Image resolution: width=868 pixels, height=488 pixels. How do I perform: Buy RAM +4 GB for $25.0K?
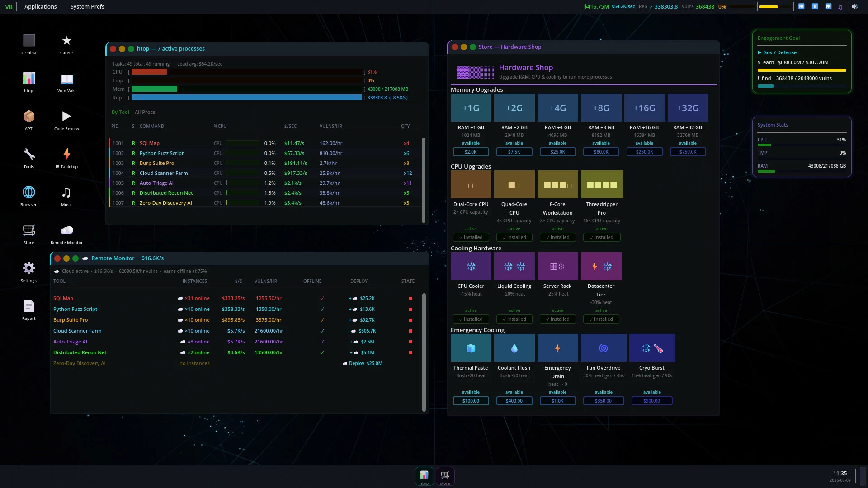pyautogui.click(x=557, y=152)
